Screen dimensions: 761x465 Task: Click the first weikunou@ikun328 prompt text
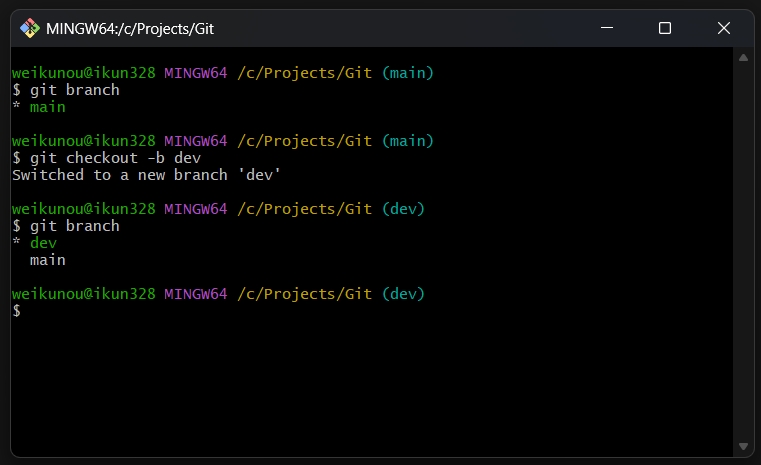tap(83, 73)
